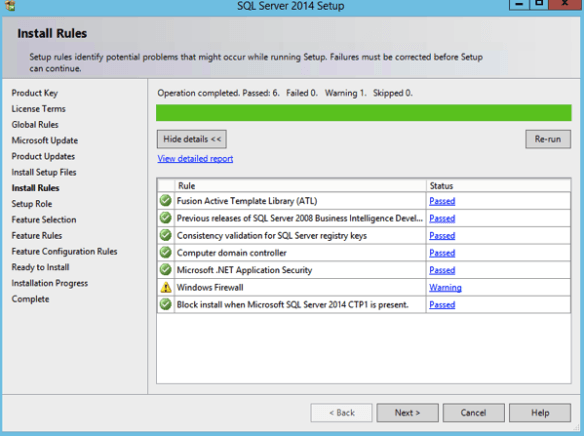
Task: Cancel the SQL Server setup
Action: point(473,413)
